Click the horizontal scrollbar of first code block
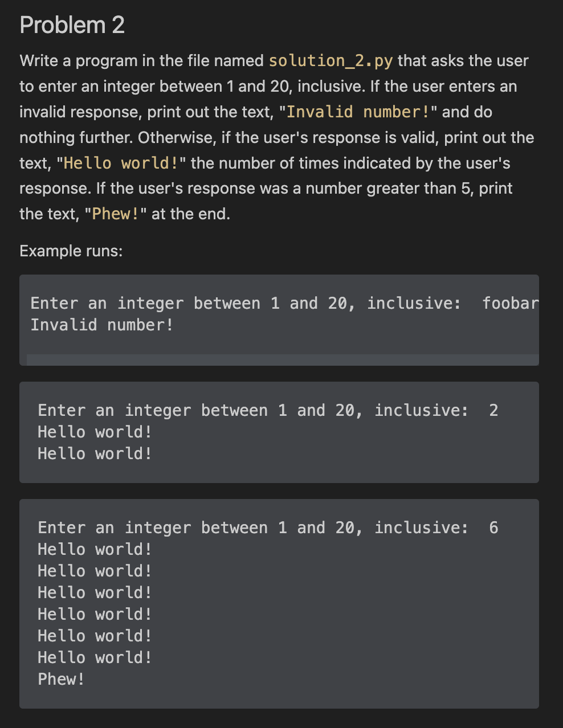 pyautogui.click(x=283, y=359)
